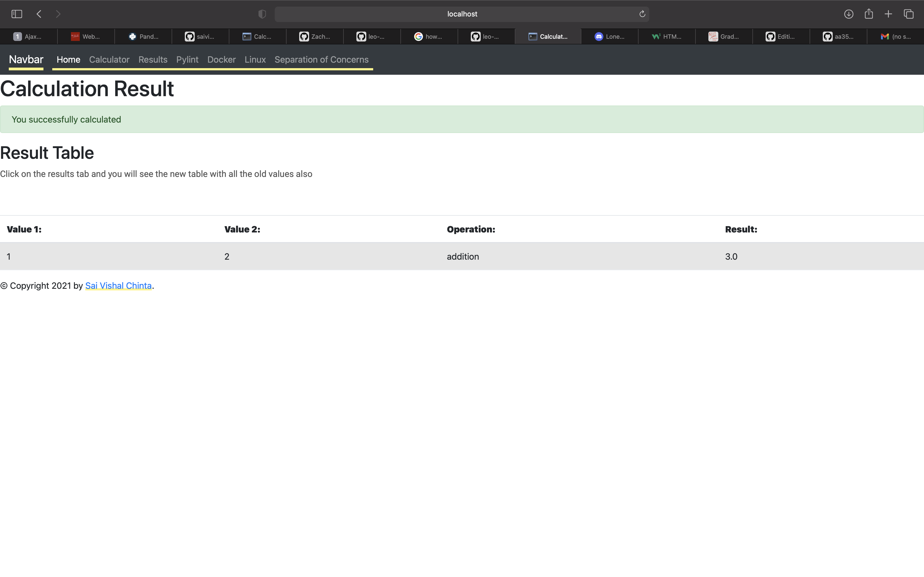Reload the localhost page
This screenshot has height=577, width=924.
[642, 14]
